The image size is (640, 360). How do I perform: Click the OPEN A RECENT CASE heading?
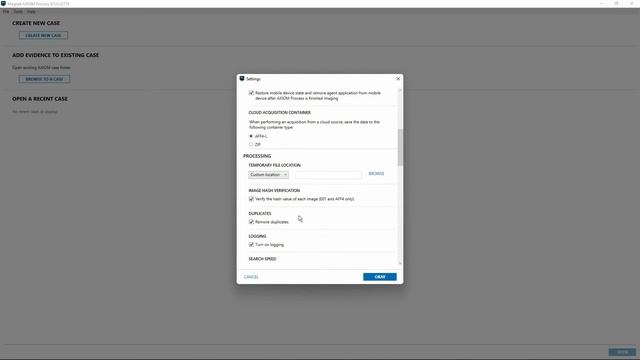(40, 99)
